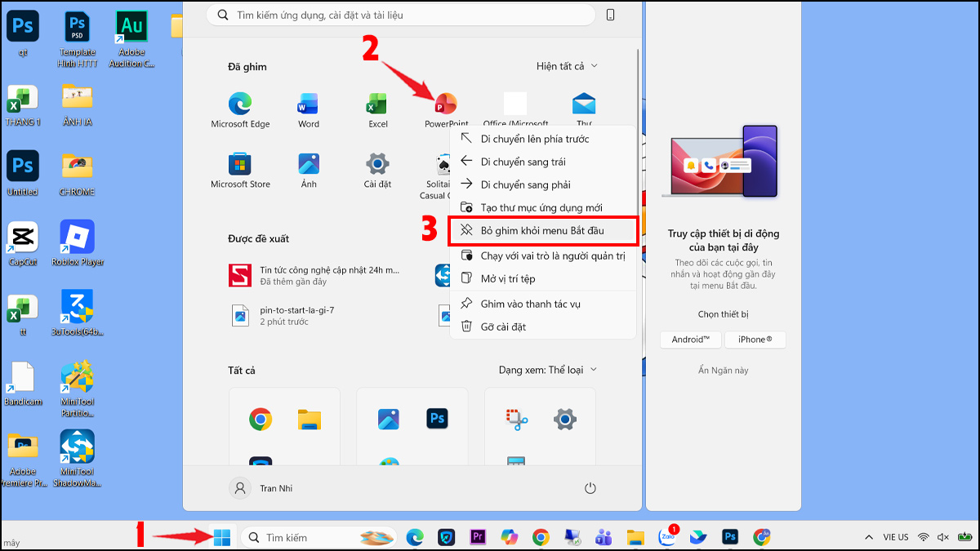Select Bỏ ghim khỏi menu Bắt đầu

coord(543,231)
